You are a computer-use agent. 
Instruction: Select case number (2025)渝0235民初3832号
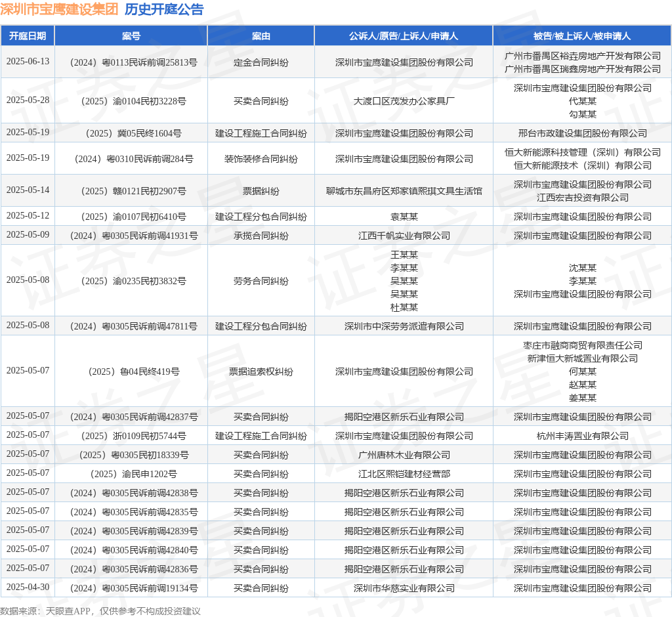point(134,282)
